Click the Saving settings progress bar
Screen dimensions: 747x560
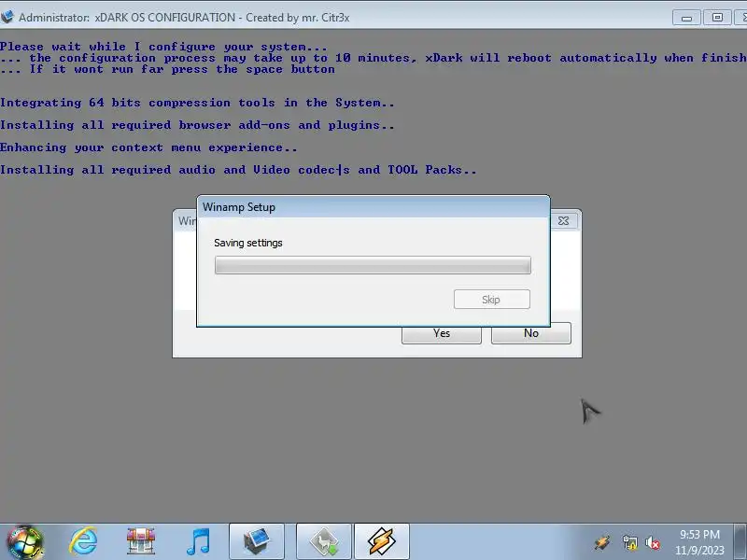point(373,265)
